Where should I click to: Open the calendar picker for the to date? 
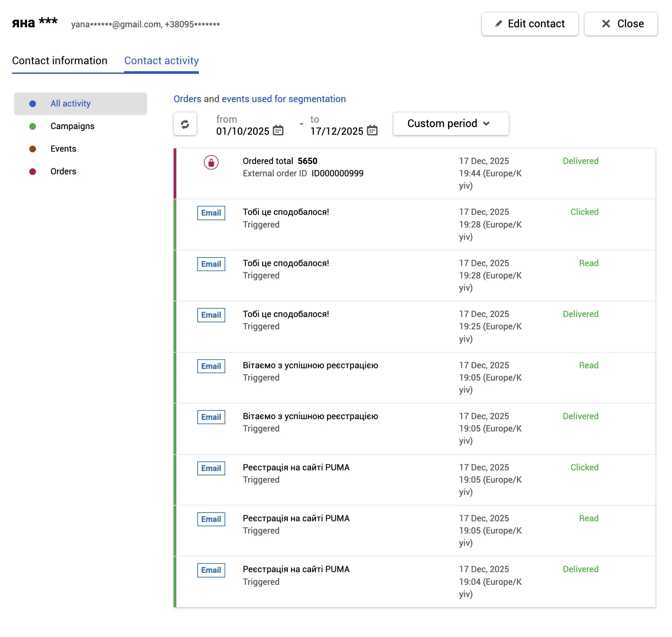372,131
